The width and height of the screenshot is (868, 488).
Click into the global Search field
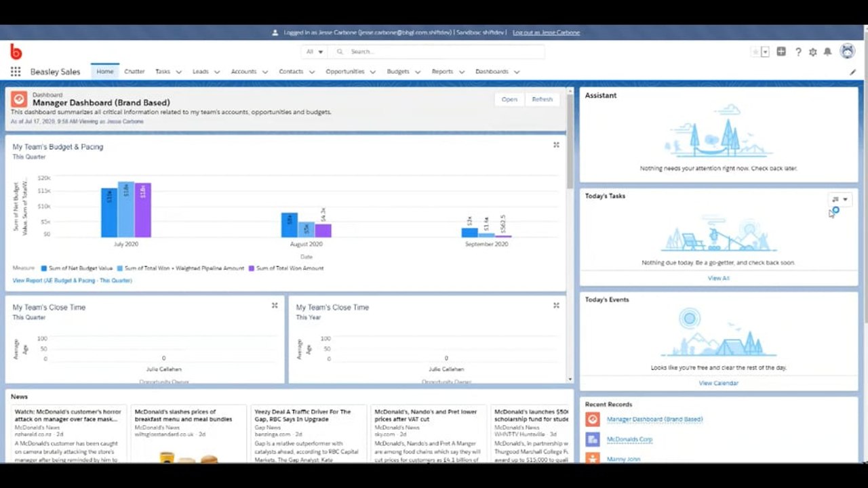pyautogui.click(x=437, y=52)
